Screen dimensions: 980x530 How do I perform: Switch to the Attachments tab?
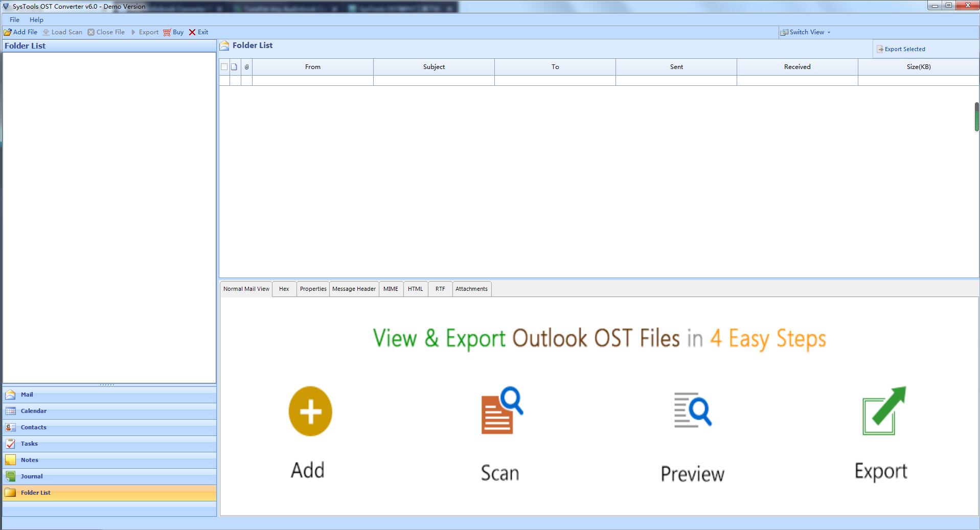(x=471, y=289)
